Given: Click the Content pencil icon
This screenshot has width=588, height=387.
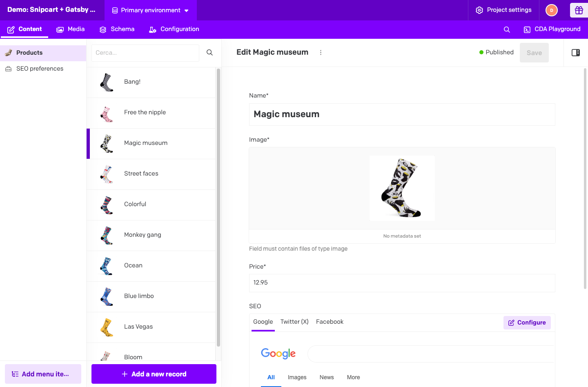Looking at the screenshot, I should [11, 29].
